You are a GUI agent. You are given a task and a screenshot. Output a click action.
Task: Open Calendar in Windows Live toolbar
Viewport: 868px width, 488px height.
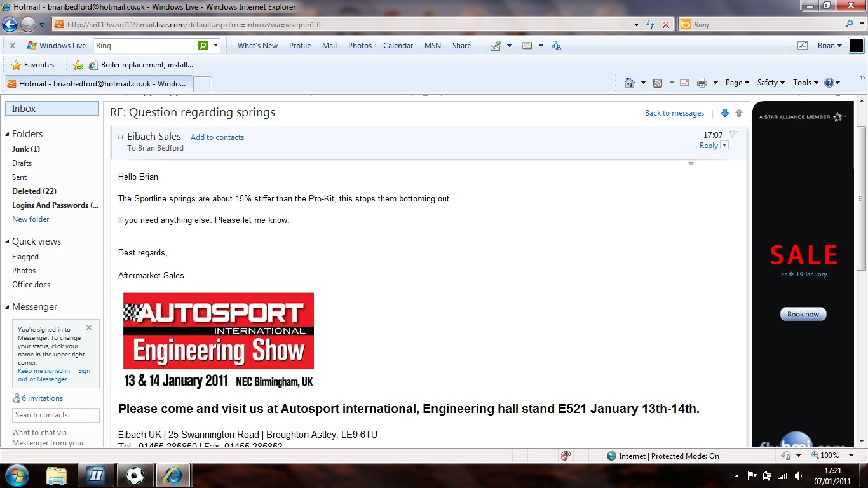[398, 46]
